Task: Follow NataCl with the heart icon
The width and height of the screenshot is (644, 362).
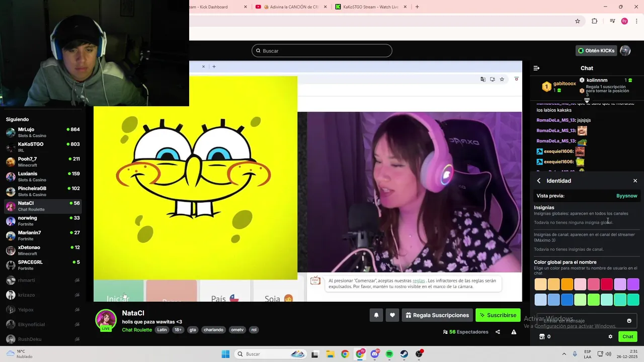Action: [x=392, y=315]
